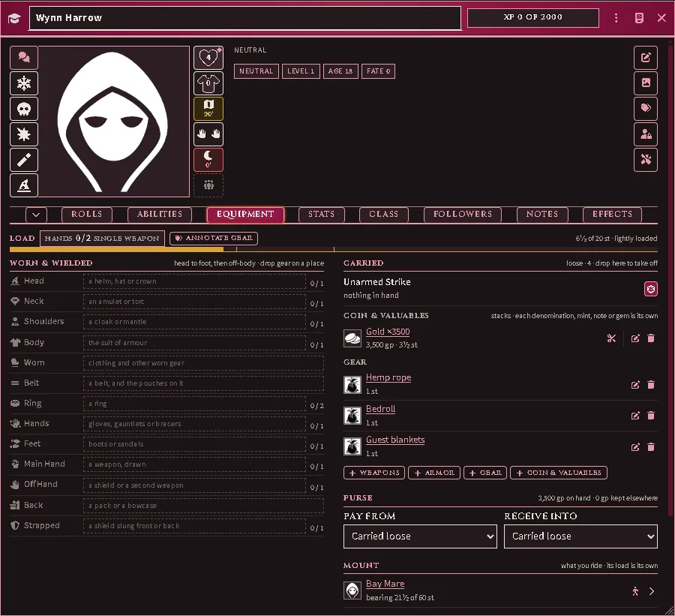The image size is (675, 616).
Task: Click the + Weapons button
Action: [x=374, y=473]
